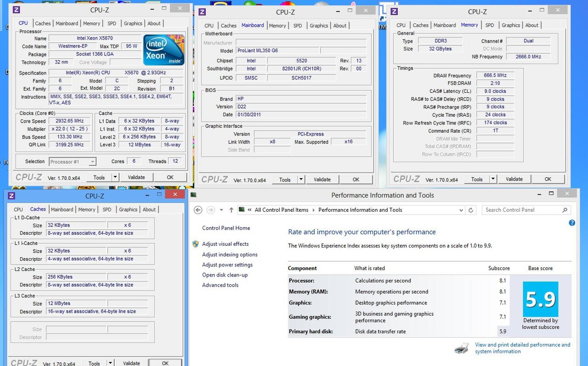
Task: Open About tab in the Processor CPU-Z window
Action: [x=154, y=23]
